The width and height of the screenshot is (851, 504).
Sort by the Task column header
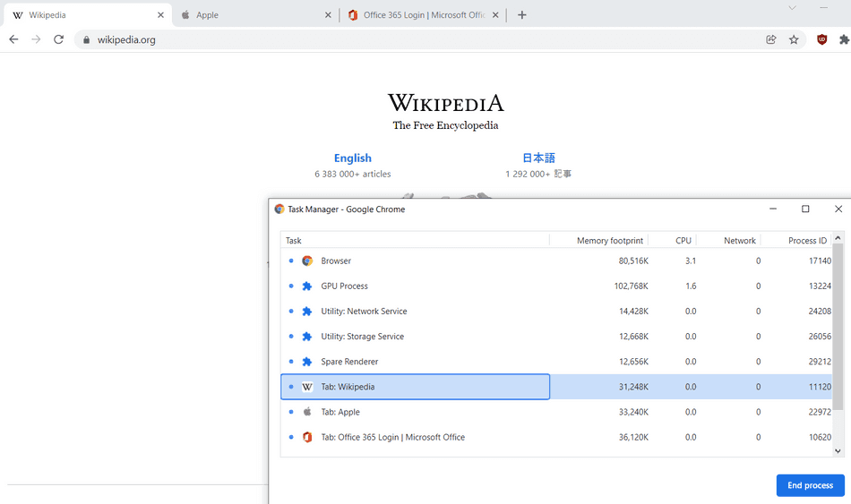415,240
